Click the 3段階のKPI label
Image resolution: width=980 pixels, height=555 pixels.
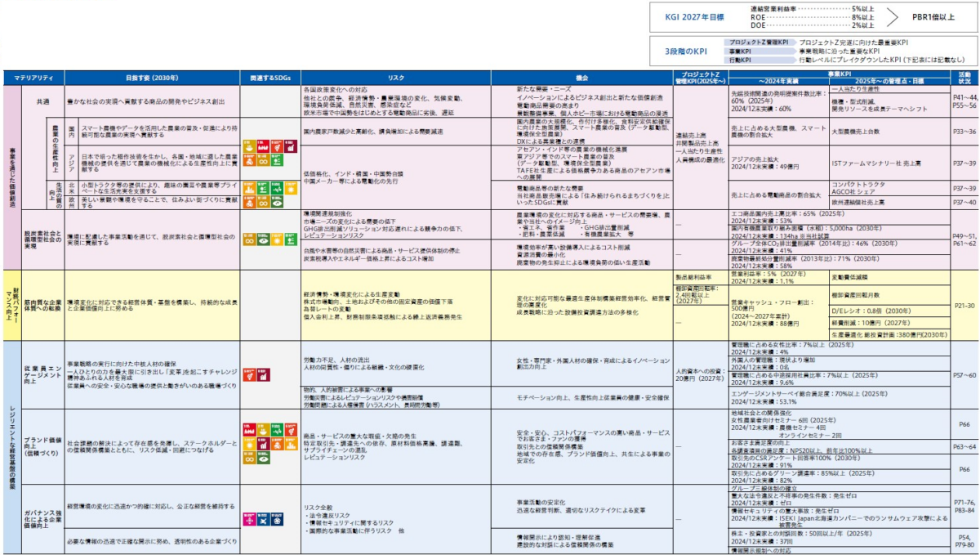(x=688, y=51)
